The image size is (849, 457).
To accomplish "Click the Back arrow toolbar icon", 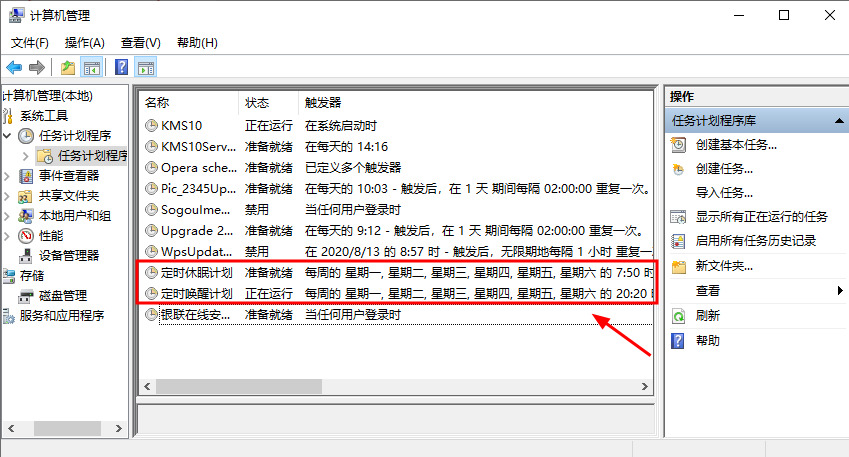I will point(14,68).
